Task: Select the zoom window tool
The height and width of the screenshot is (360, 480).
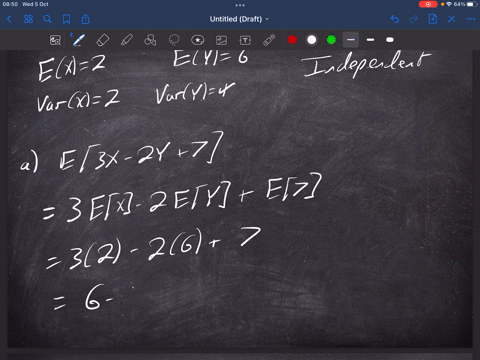Action: pos(55,40)
